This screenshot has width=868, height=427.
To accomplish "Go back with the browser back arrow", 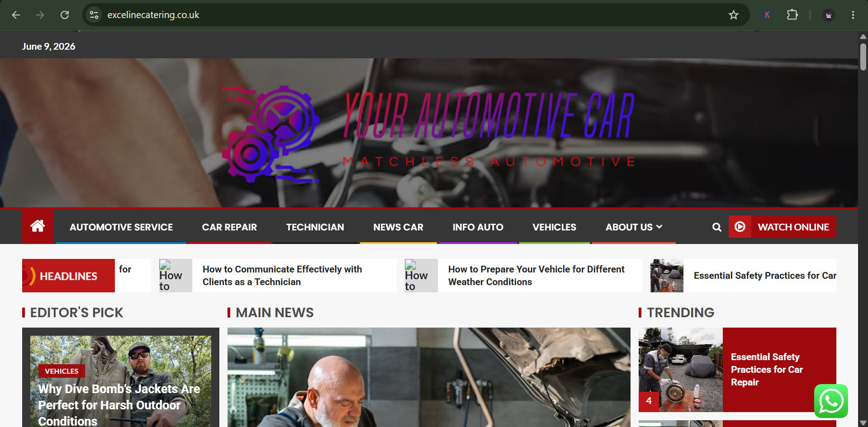I will (16, 15).
